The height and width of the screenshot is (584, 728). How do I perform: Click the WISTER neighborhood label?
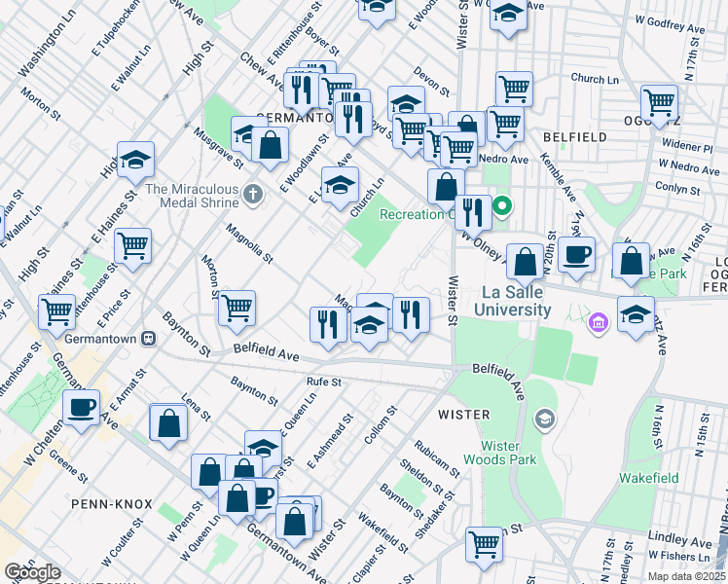click(464, 415)
